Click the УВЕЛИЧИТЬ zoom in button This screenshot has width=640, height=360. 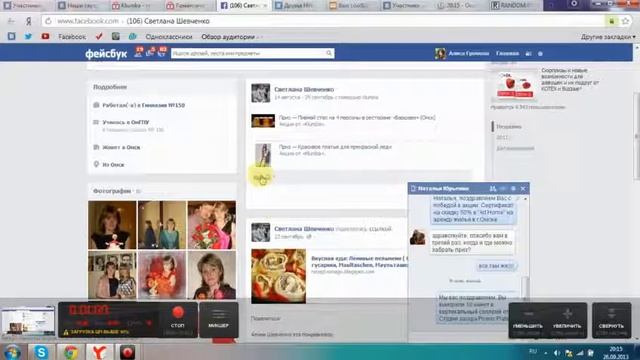coord(567,320)
